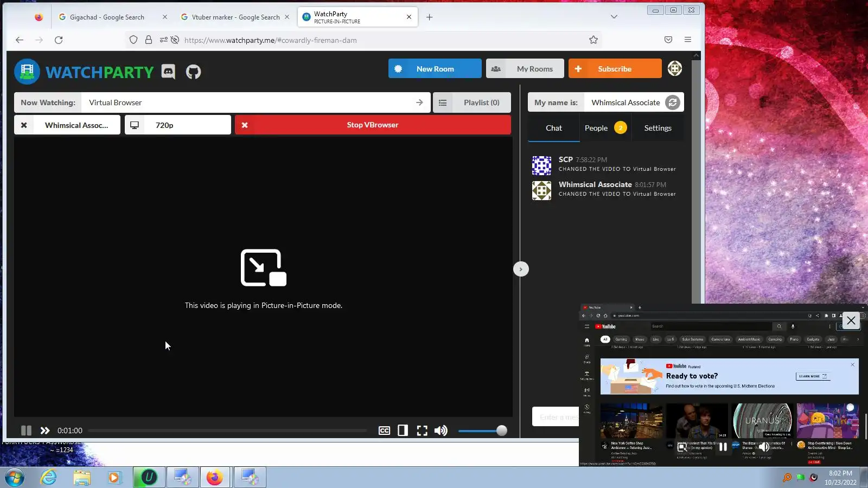
Task: Pause playback in the Picture-in-Picture window
Action: 723,447
